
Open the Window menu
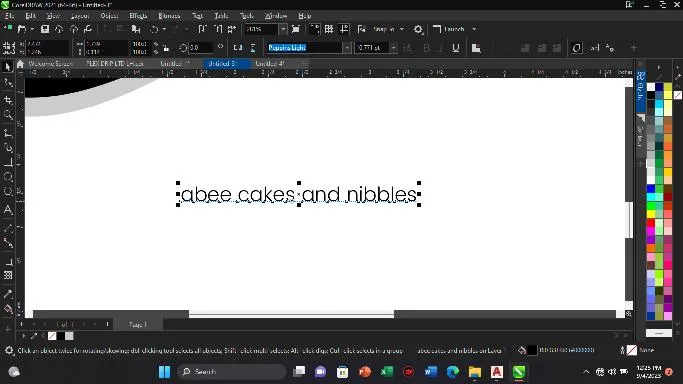[x=276, y=16]
